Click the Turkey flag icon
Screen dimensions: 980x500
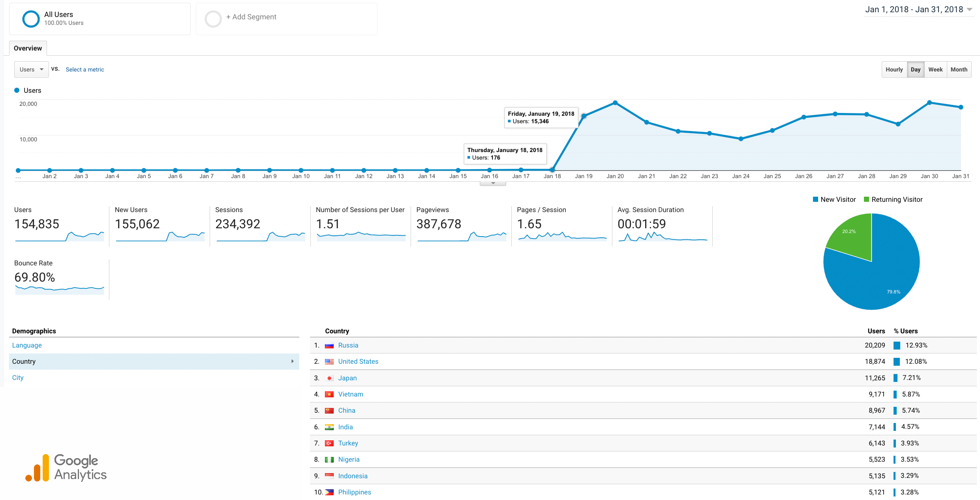329,444
